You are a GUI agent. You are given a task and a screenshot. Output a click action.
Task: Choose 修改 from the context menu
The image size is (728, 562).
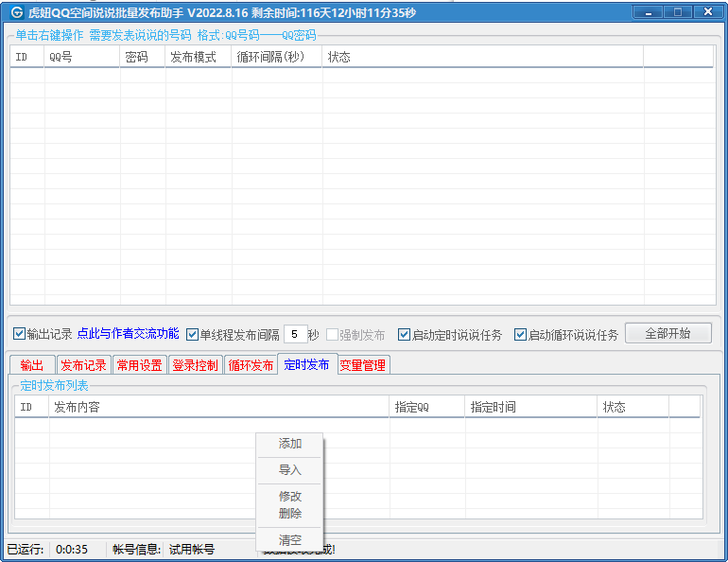tap(289, 497)
